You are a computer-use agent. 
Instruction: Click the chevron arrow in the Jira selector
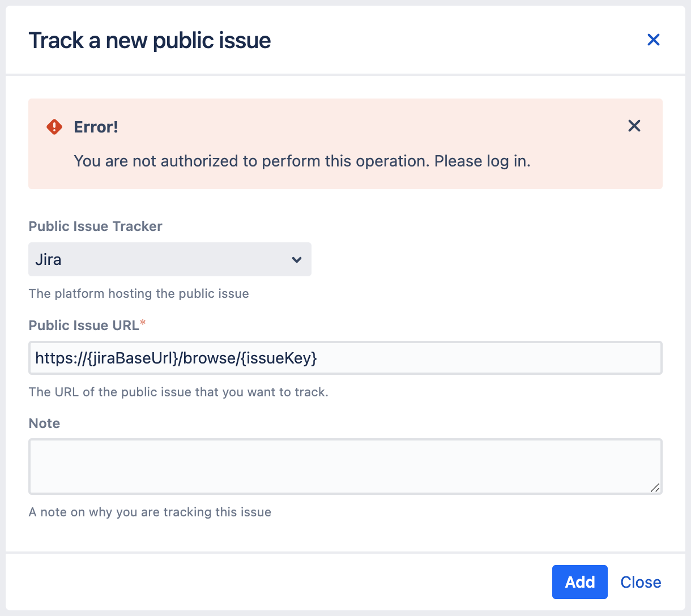click(296, 260)
